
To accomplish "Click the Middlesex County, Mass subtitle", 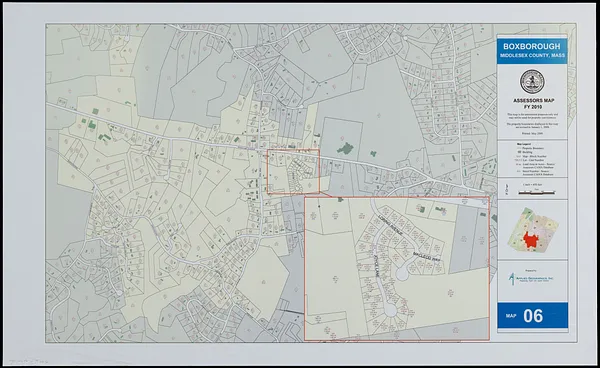I will 532,55.
